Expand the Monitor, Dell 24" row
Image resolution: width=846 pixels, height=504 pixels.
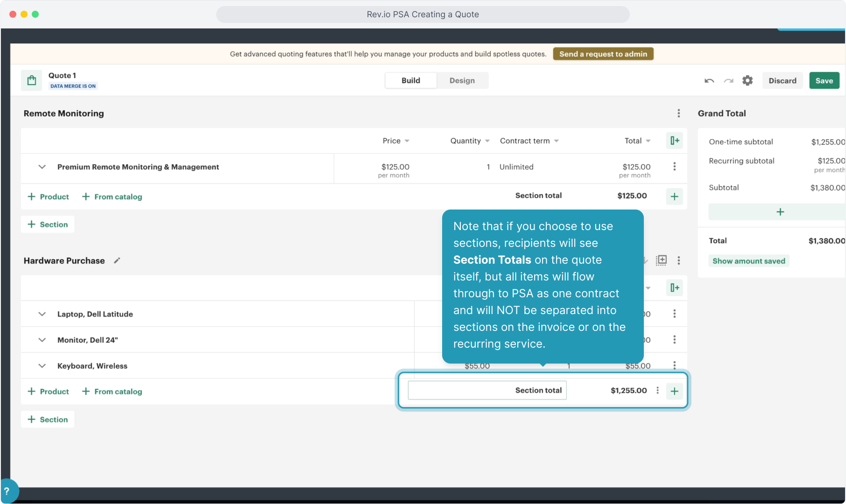tap(42, 340)
